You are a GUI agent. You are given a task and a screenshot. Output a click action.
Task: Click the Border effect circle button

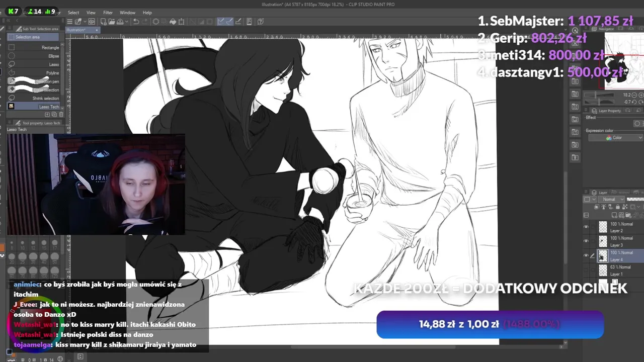coord(637,124)
